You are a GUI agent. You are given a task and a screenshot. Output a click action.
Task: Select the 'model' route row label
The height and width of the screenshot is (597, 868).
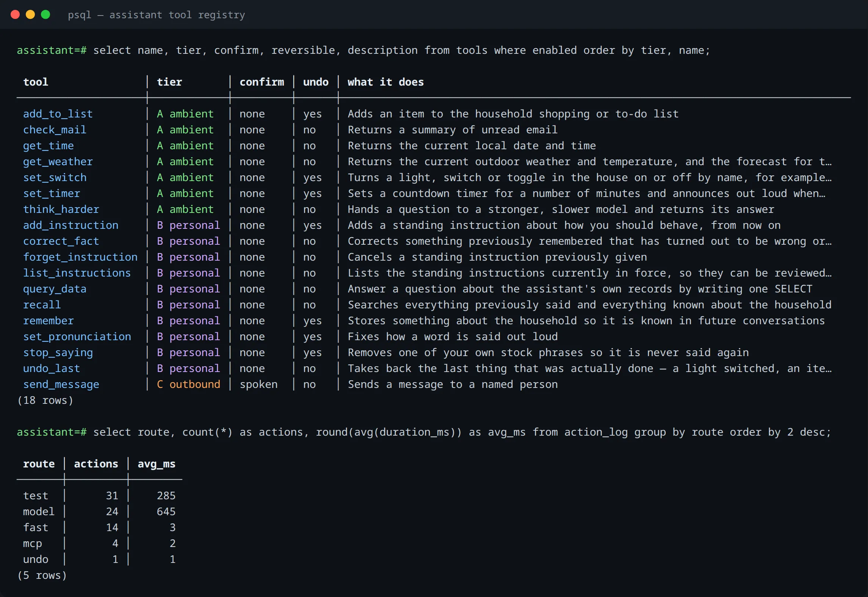(x=39, y=512)
